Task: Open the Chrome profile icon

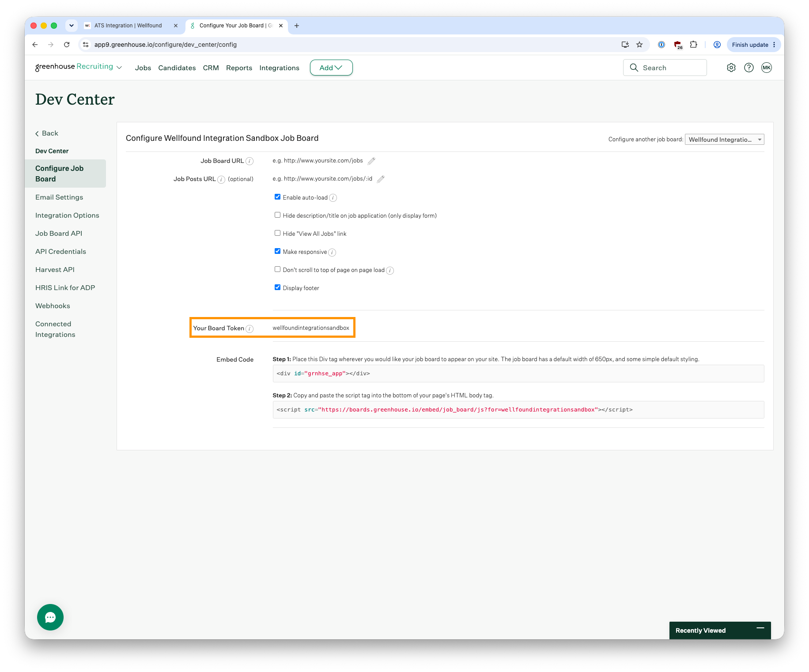Action: [717, 45]
